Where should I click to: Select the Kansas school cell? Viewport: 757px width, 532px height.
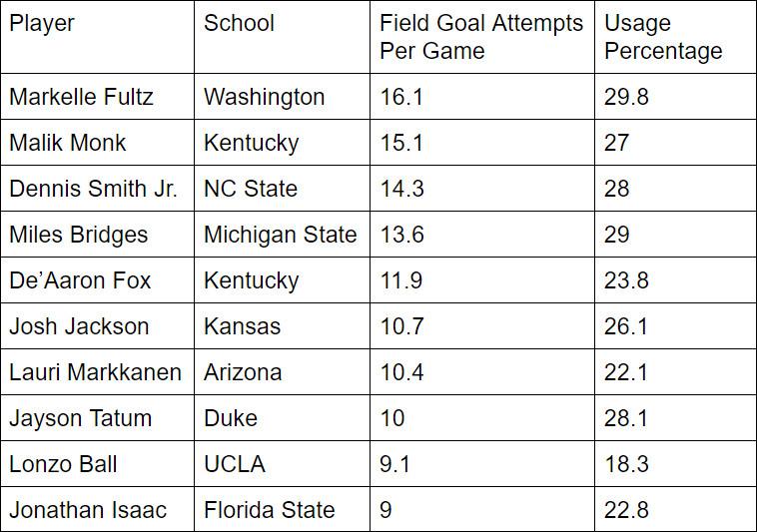click(242, 326)
